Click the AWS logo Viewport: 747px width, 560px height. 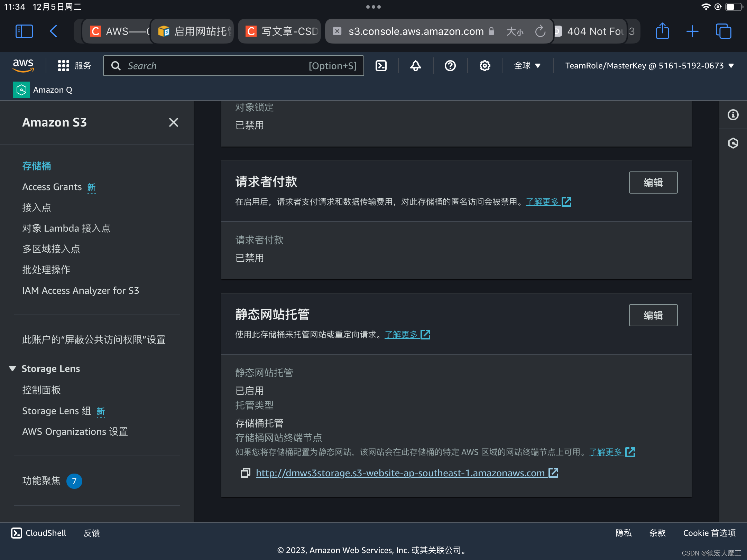pos(23,65)
